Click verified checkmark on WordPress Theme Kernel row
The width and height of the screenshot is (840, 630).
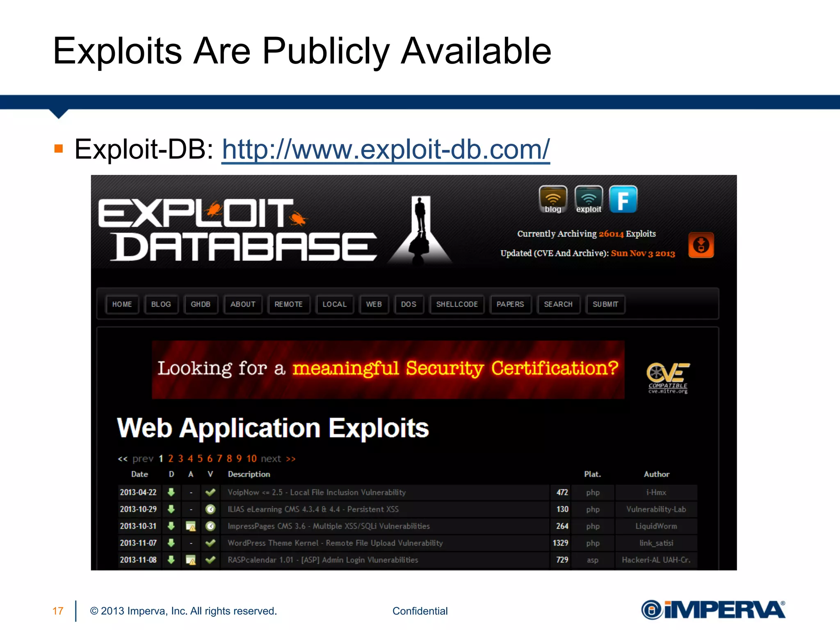pos(210,543)
